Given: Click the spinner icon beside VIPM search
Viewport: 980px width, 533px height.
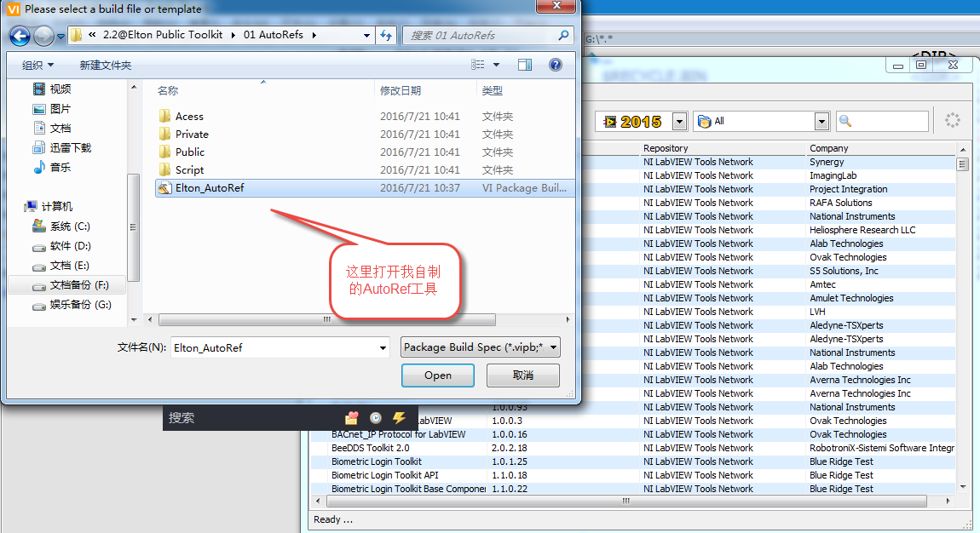Looking at the screenshot, I should [952, 120].
